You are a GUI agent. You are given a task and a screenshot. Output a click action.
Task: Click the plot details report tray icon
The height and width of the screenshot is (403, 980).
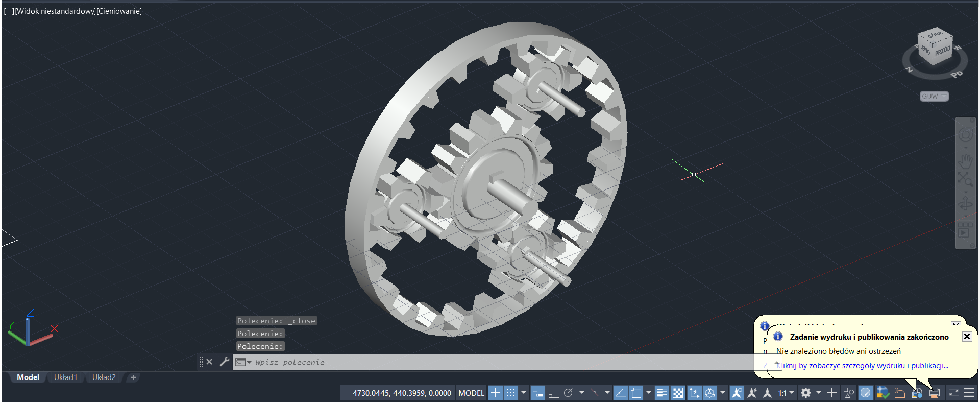[x=917, y=393]
